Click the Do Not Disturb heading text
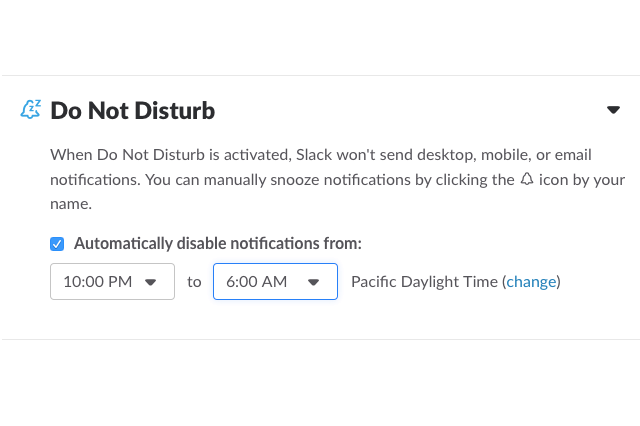The height and width of the screenshot is (426, 640). [x=133, y=111]
